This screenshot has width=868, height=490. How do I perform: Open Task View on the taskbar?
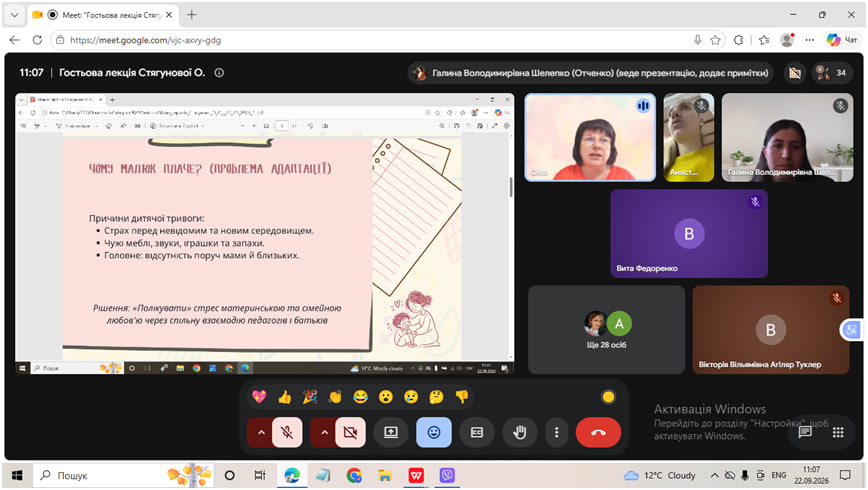tap(260, 475)
